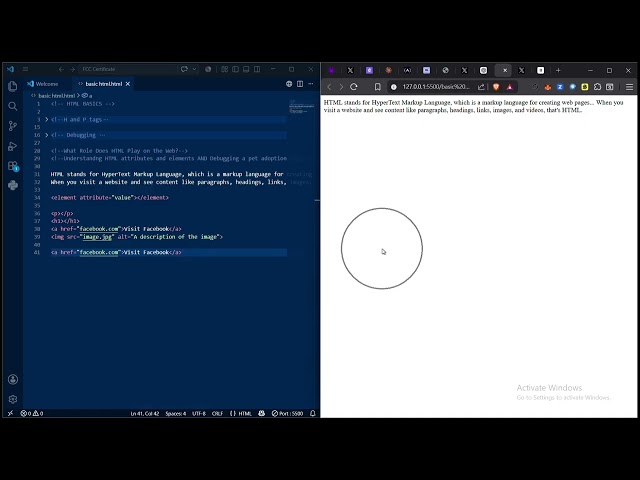Click the Copilot icon in the title bar
This screenshot has height=480, width=640.
184,69
